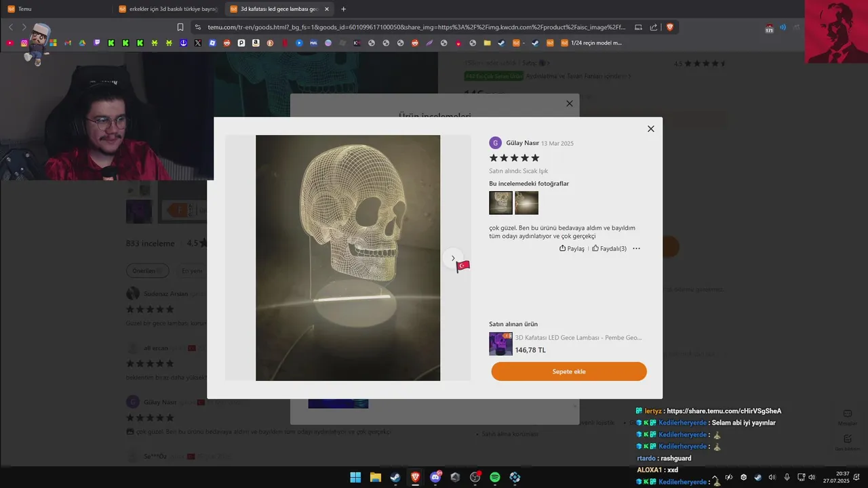Bookmark this page with bookmark icon
This screenshot has width=868, height=488.
click(x=180, y=27)
